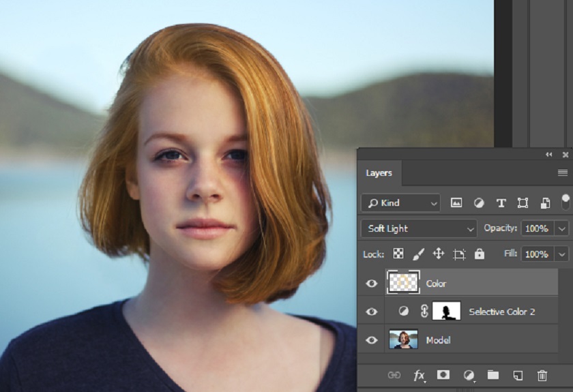Select the Layers panel tab
Screen dimensions: 573x392
click(379, 173)
